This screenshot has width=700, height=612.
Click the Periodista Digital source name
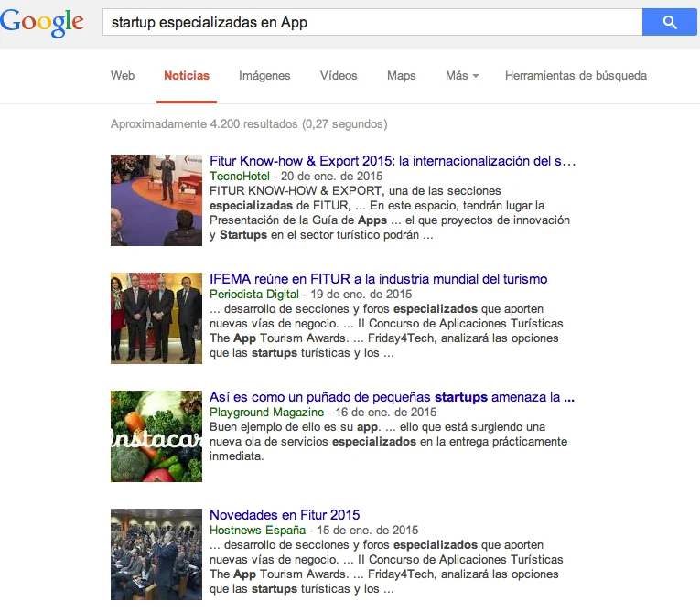[254, 295]
